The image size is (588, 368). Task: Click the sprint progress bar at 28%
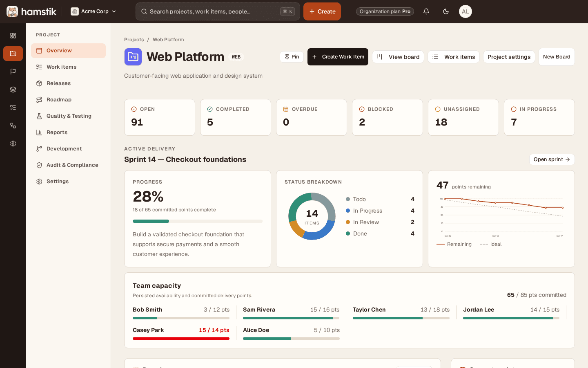(198, 221)
